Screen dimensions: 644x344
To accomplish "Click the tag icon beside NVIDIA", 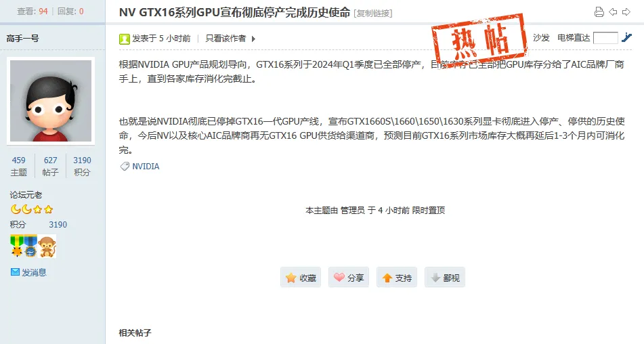I will point(125,167).
